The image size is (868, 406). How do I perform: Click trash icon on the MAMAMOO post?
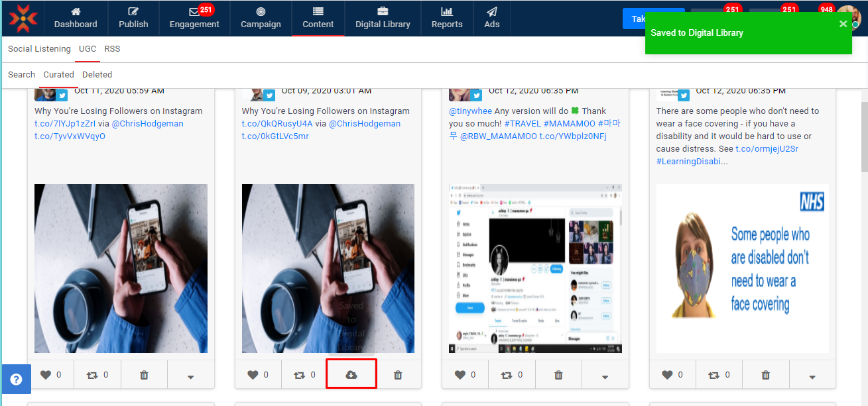[x=558, y=375]
